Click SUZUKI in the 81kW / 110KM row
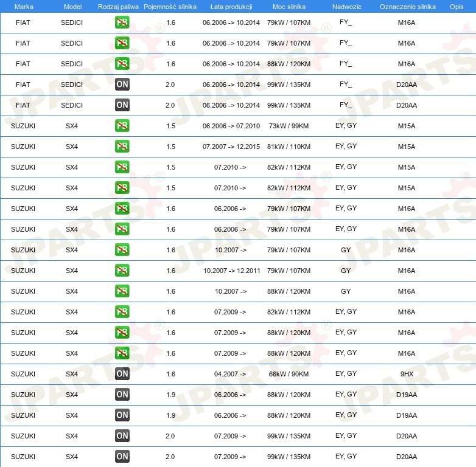The width and height of the screenshot is (476, 467). click(23, 147)
